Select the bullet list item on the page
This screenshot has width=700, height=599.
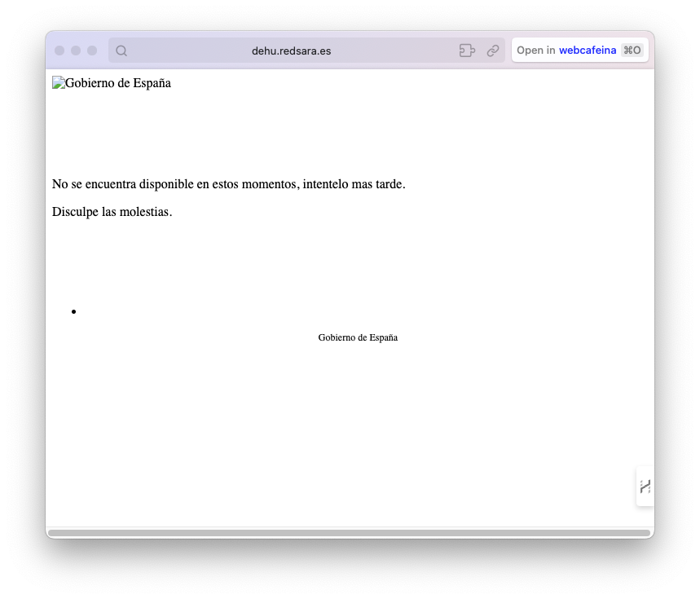click(x=74, y=311)
